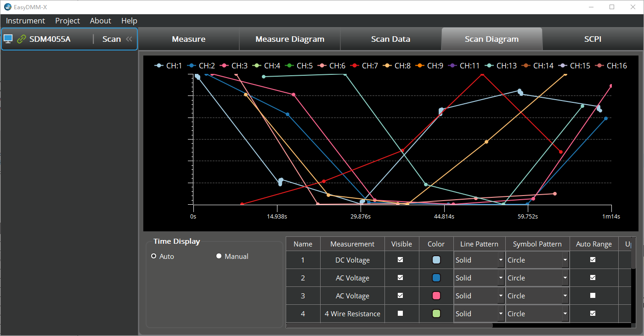Toggle CH:1 legend marker in chart

pos(159,66)
